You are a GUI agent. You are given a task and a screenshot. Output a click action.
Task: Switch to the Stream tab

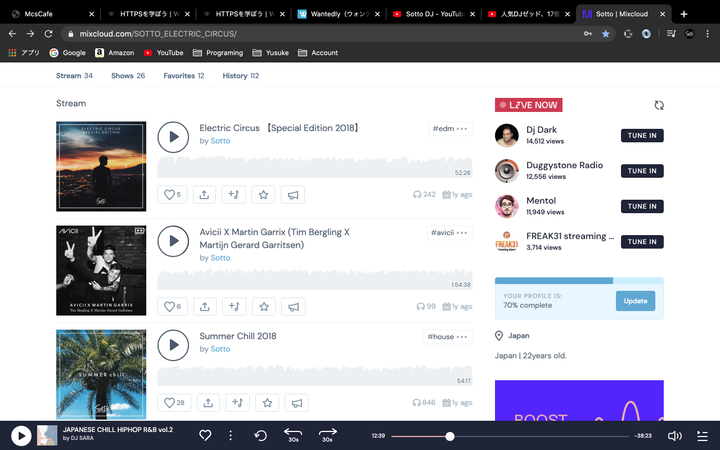pos(74,76)
